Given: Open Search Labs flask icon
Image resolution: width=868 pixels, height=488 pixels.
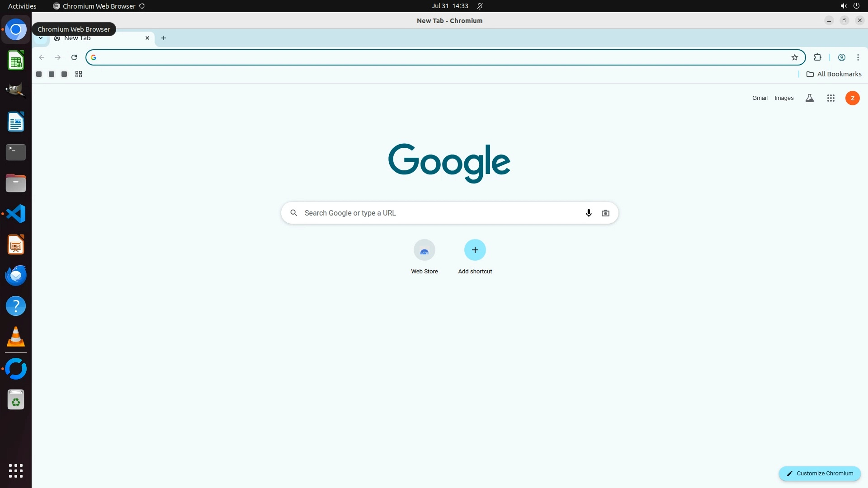Looking at the screenshot, I should pyautogui.click(x=809, y=98).
